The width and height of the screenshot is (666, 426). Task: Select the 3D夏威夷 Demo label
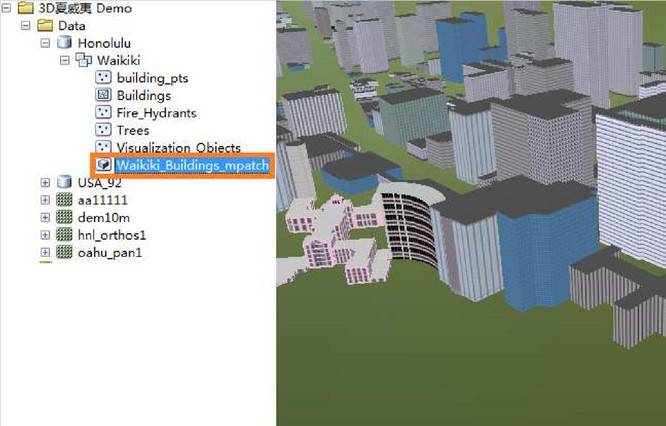(85, 8)
